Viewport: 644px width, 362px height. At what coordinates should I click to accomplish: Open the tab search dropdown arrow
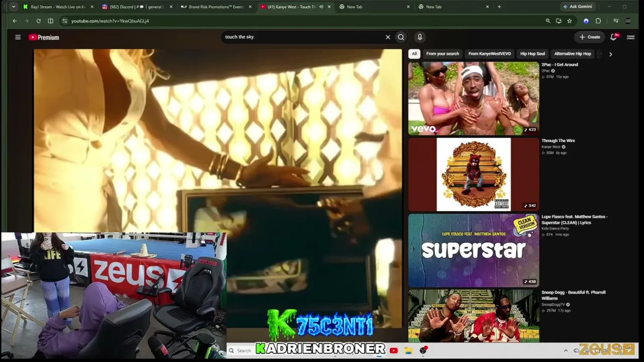14,7
